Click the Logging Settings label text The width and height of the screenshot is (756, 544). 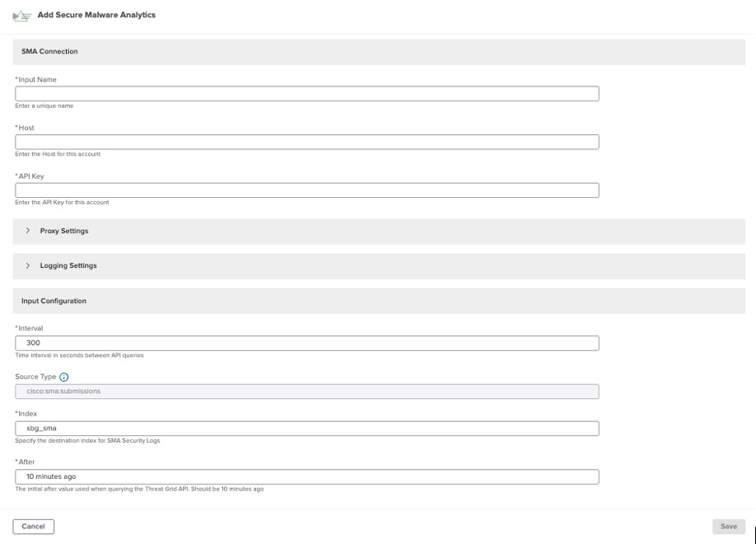tap(68, 265)
